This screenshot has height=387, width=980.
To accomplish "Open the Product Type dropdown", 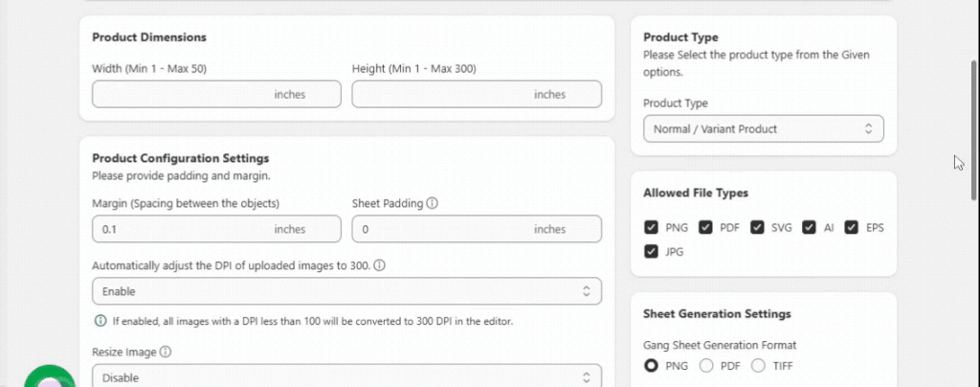I will point(763,128).
